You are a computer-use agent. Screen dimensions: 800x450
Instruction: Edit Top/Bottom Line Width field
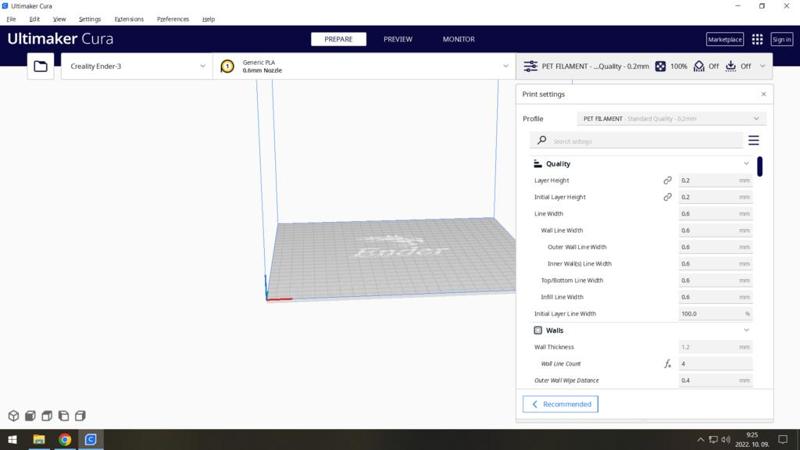[715, 281]
